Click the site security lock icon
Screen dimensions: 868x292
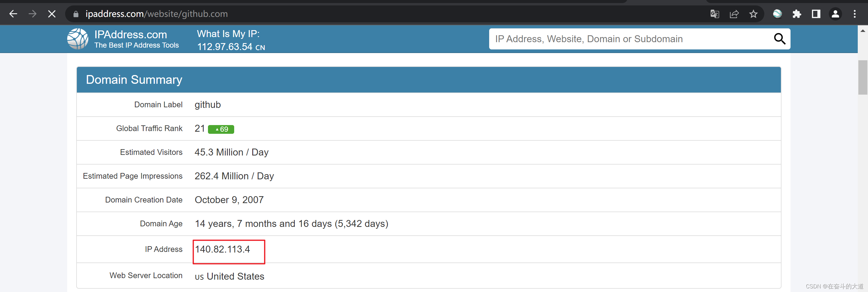[x=75, y=14]
